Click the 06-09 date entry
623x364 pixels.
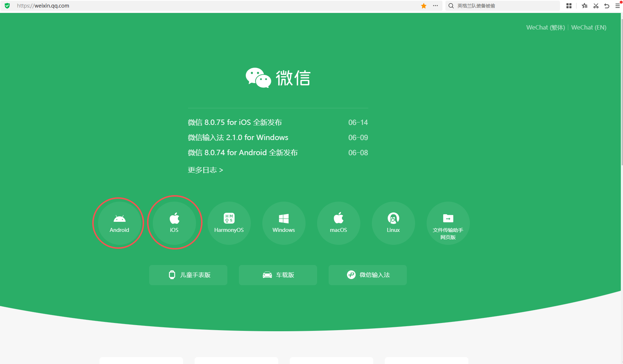(358, 138)
